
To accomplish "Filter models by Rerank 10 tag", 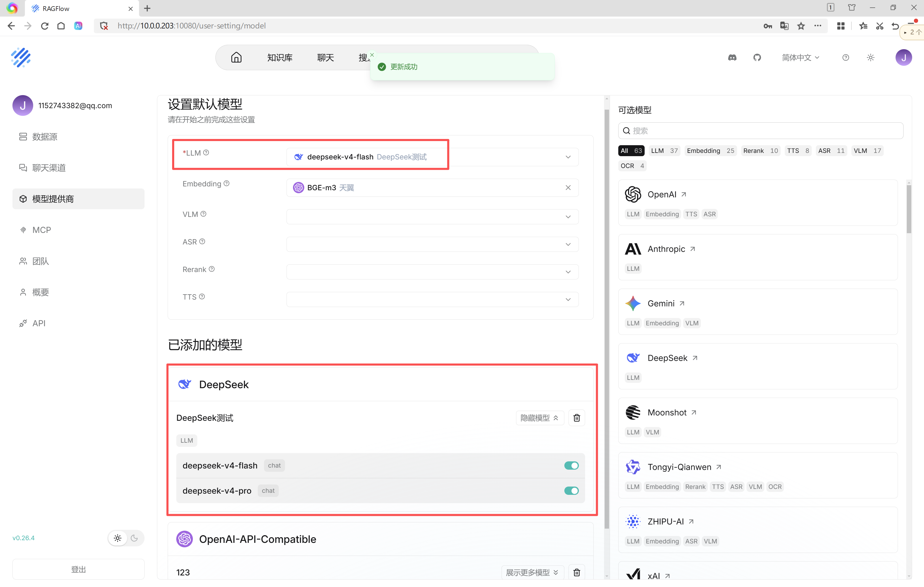I will [x=760, y=151].
